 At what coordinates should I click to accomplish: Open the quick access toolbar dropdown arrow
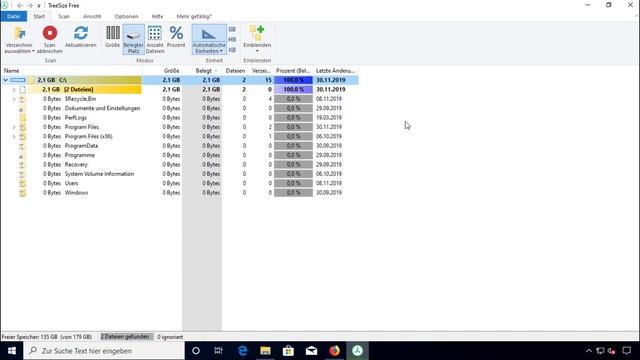tap(39, 6)
